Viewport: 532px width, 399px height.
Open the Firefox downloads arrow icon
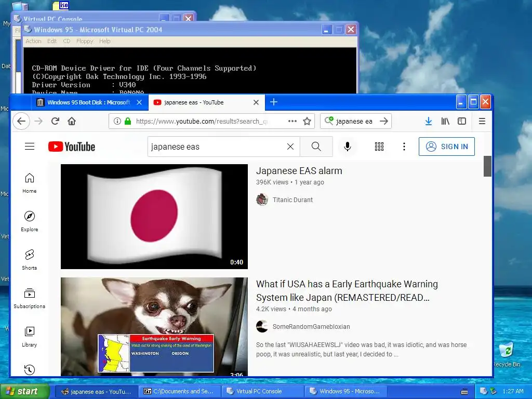429,121
